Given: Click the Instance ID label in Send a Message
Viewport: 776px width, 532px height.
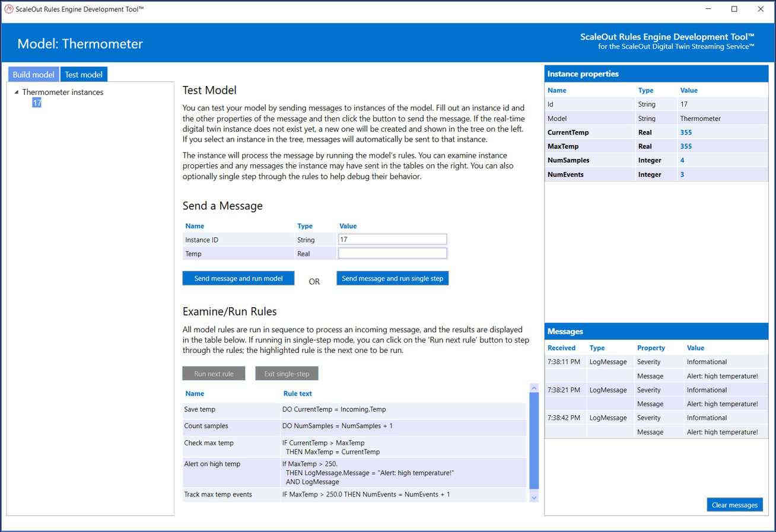Looking at the screenshot, I should click(x=202, y=240).
